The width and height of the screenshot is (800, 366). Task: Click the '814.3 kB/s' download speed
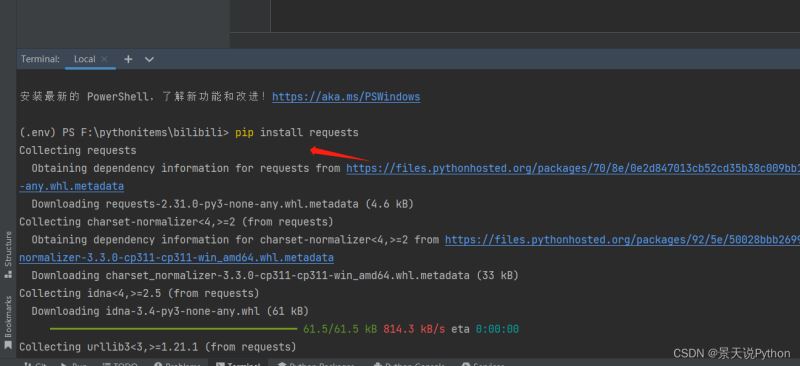(x=414, y=329)
